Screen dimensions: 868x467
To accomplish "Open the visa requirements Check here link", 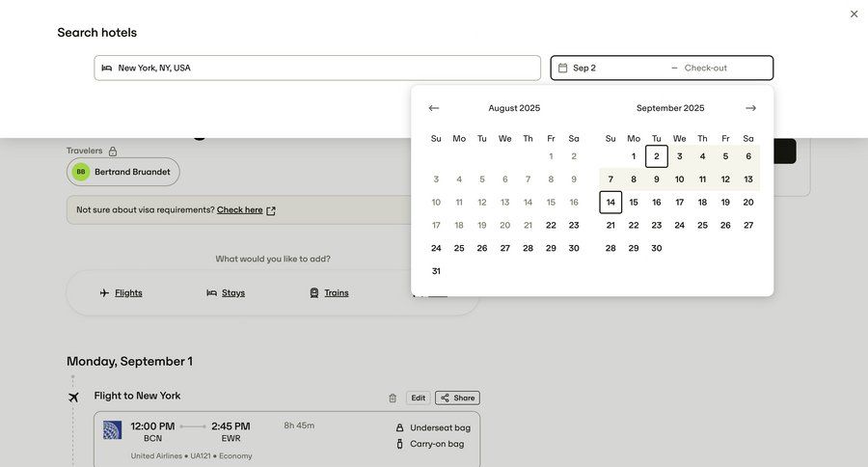I will tap(240, 210).
